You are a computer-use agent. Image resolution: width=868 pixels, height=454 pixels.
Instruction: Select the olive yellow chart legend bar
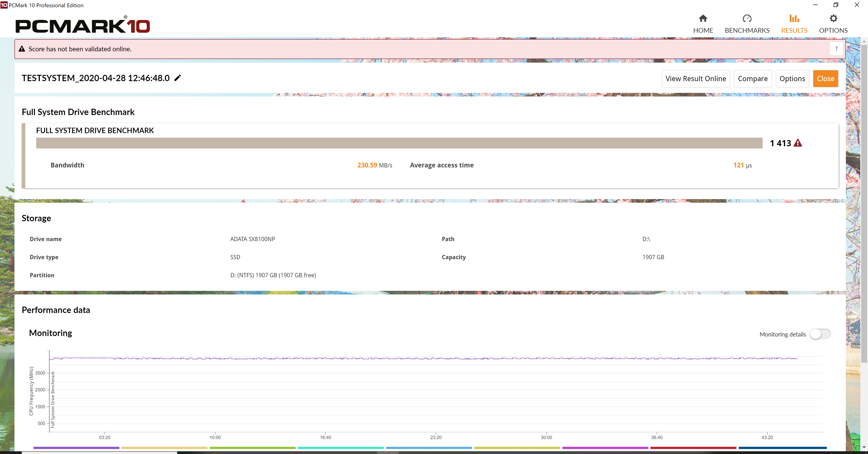pyautogui.click(x=517, y=448)
